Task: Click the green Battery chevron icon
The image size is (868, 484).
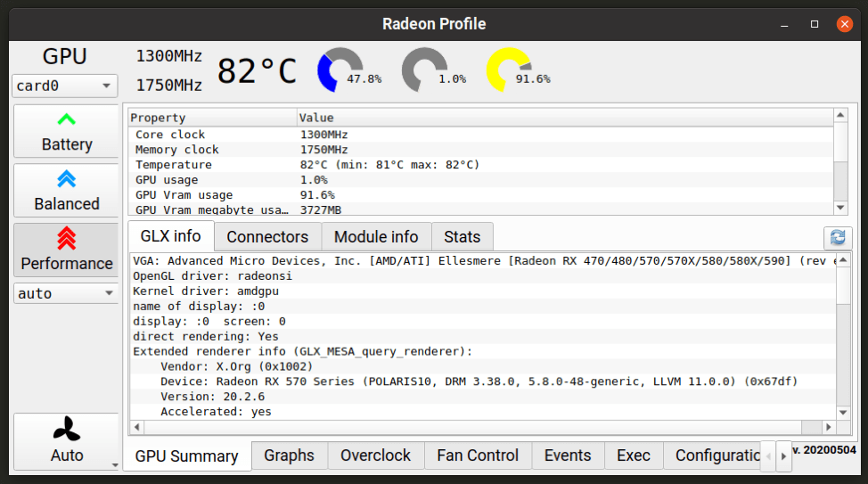Action: pos(67,119)
